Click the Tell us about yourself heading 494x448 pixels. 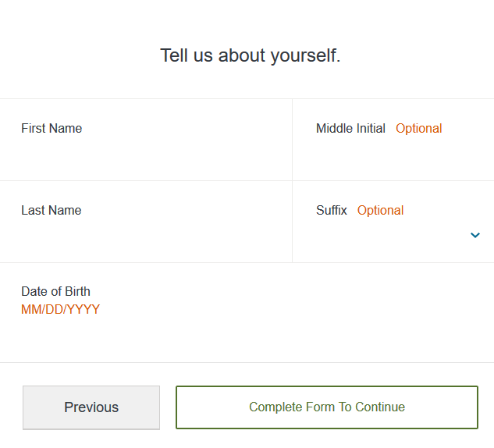251,55
